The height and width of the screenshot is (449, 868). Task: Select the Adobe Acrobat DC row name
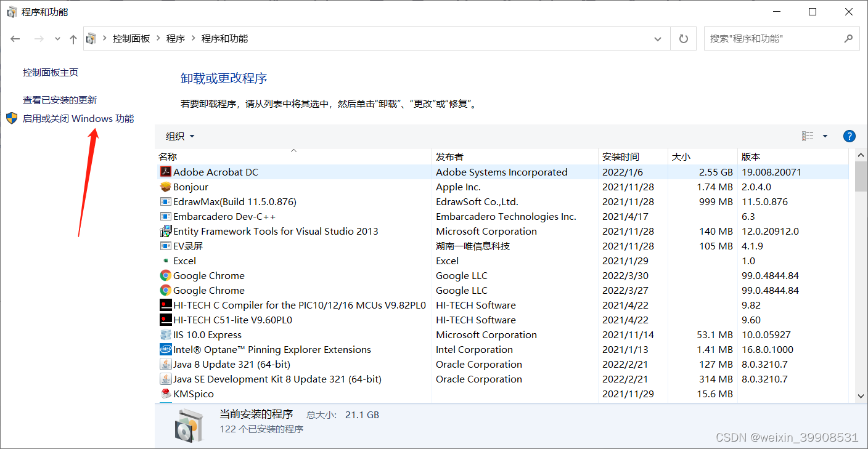(216, 172)
